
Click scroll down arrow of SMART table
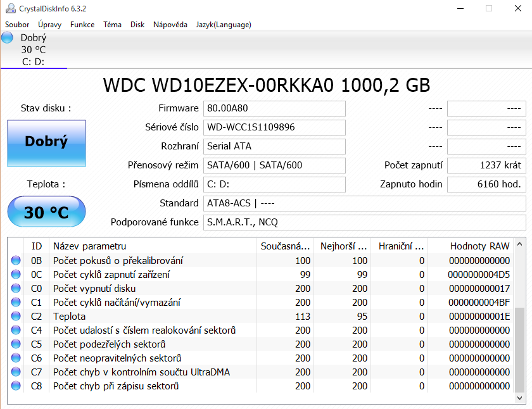coord(519,398)
